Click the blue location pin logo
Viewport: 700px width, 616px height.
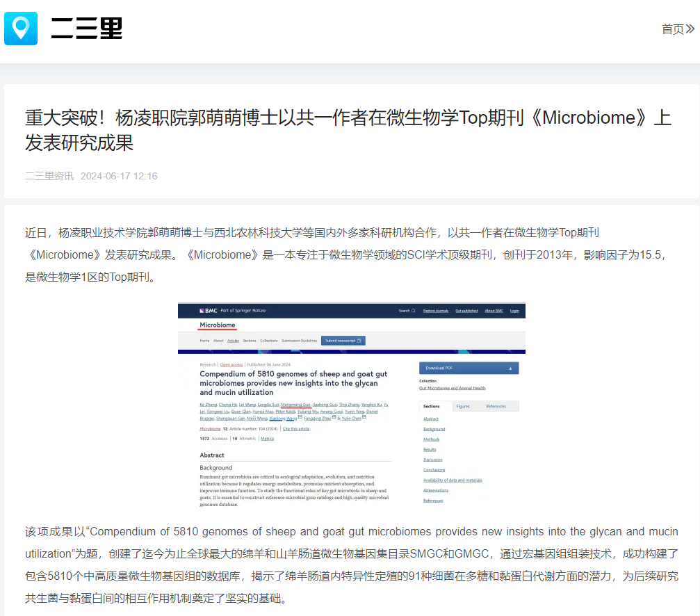tap(21, 29)
